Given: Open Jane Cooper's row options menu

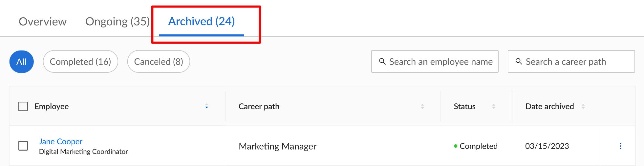Looking at the screenshot, I should tap(620, 146).
